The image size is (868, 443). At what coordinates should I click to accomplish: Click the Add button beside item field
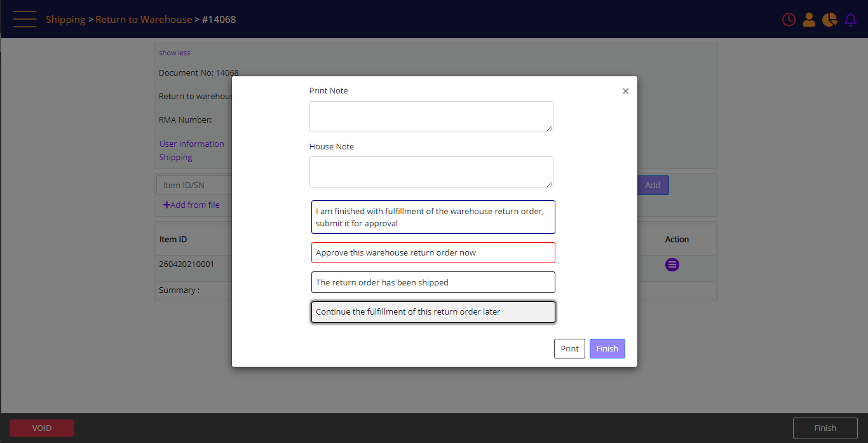[653, 185]
